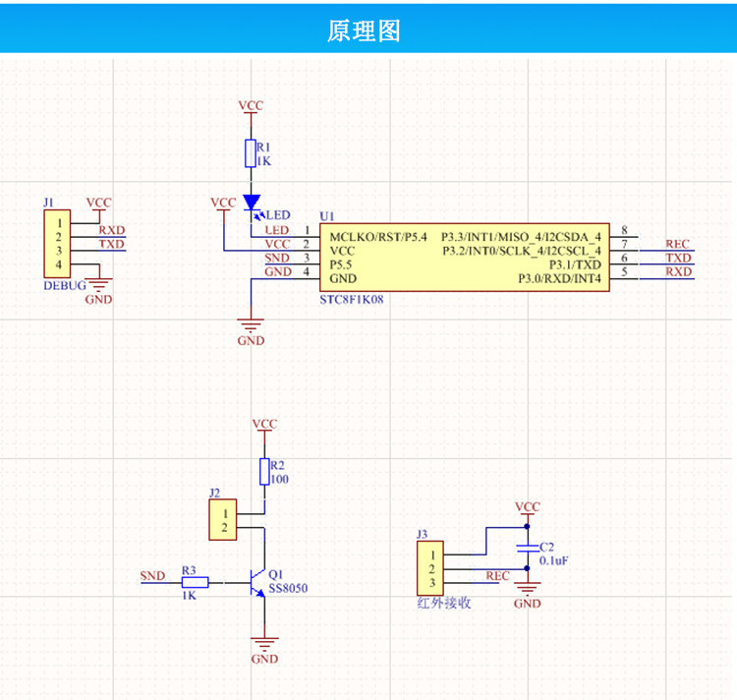Click the R1 resistor symbol
737x700 pixels.
(251, 153)
